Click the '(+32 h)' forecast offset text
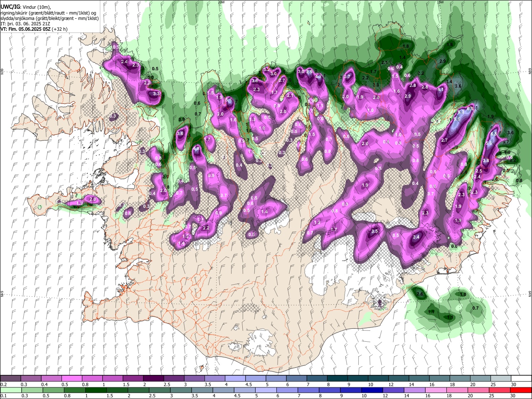This screenshot has width=532, height=399. coord(60,29)
